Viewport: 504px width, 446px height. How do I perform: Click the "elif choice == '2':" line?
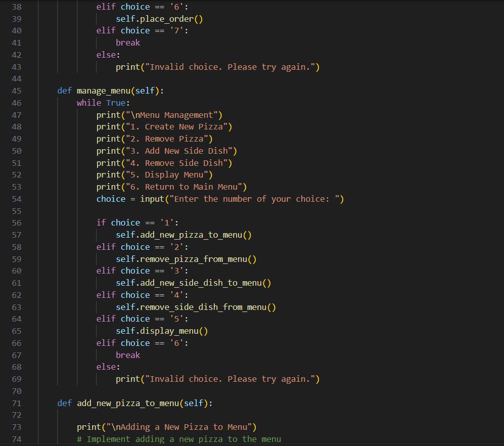[143, 247]
